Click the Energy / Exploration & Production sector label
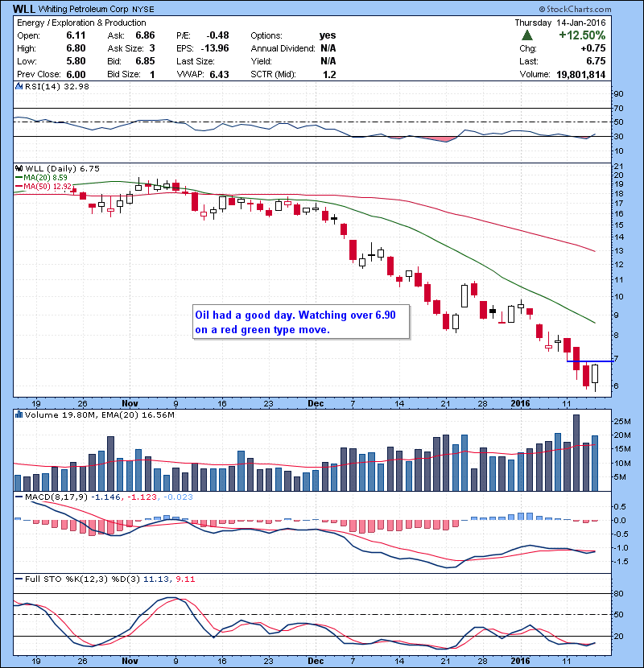644x668 pixels. pos(81,23)
